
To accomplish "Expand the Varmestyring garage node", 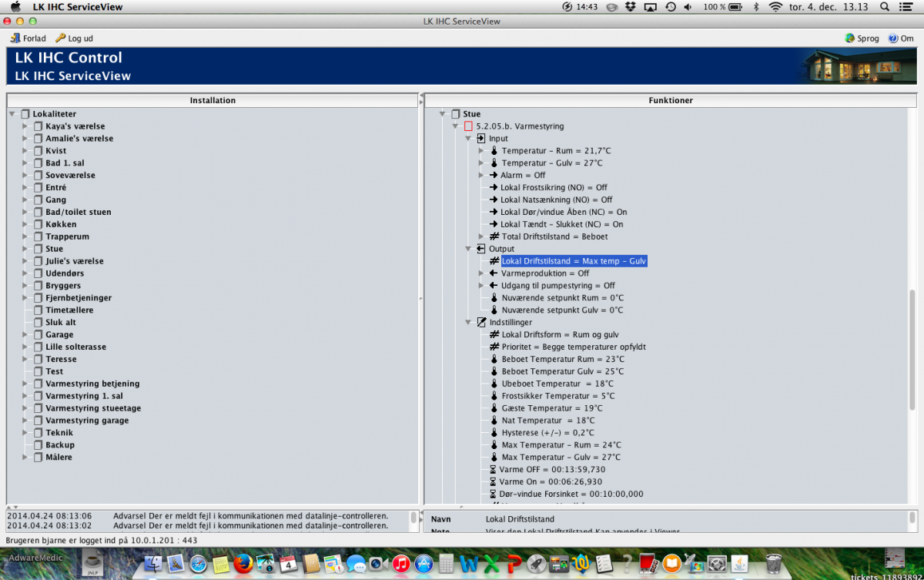I will pos(25,421).
